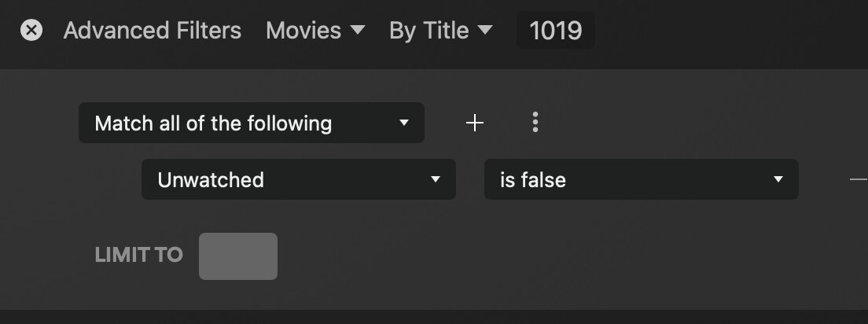
Task: Open the Movies library type menu
Action: [x=304, y=31]
